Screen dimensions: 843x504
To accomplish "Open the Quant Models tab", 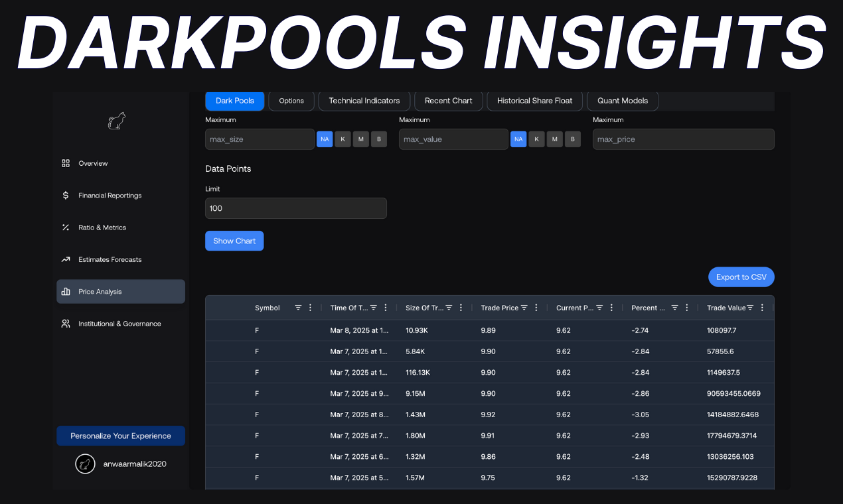I will click(x=623, y=101).
